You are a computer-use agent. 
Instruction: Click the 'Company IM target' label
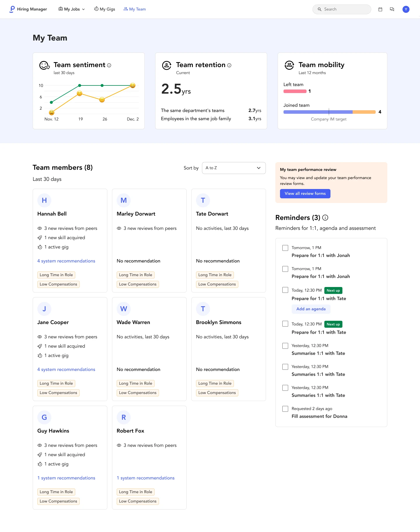[329, 119]
